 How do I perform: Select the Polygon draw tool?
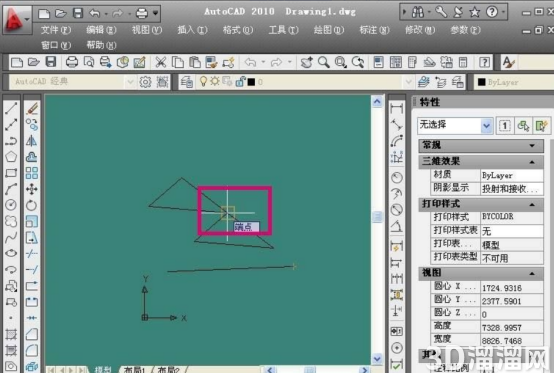(11, 157)
